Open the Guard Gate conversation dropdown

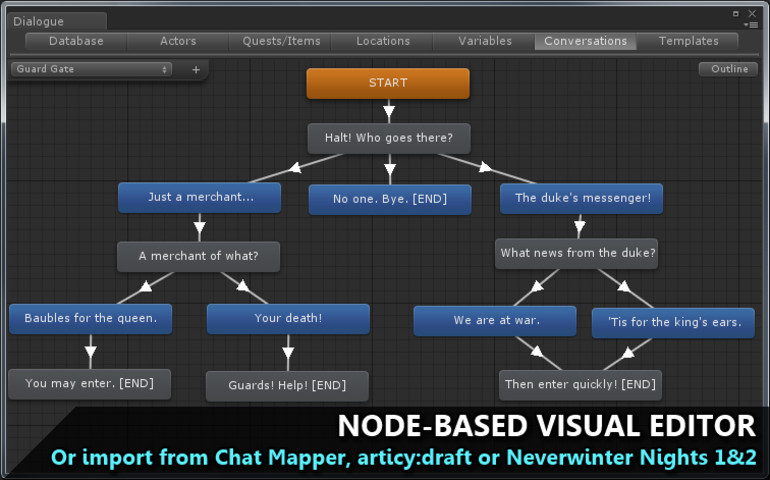91,69
